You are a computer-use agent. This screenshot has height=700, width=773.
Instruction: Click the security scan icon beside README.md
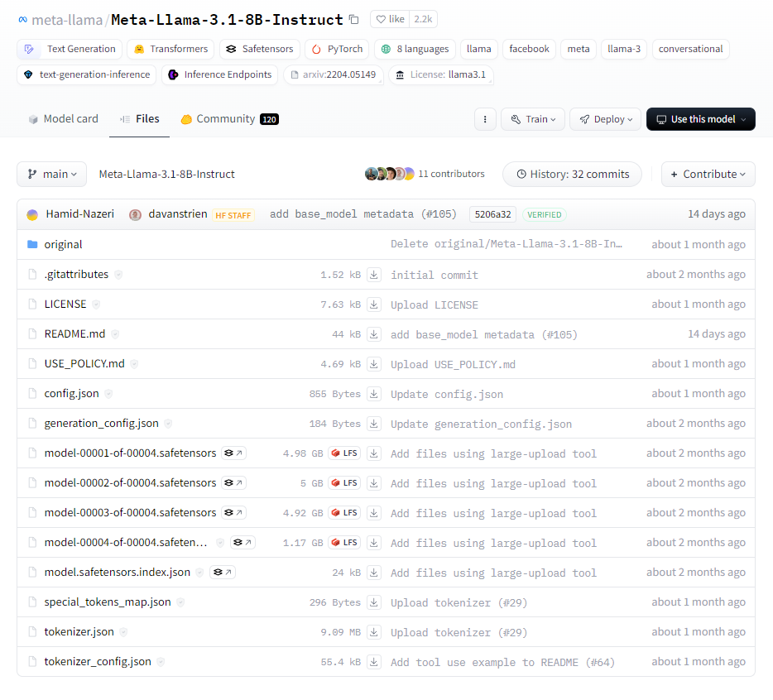coord(115,334)
